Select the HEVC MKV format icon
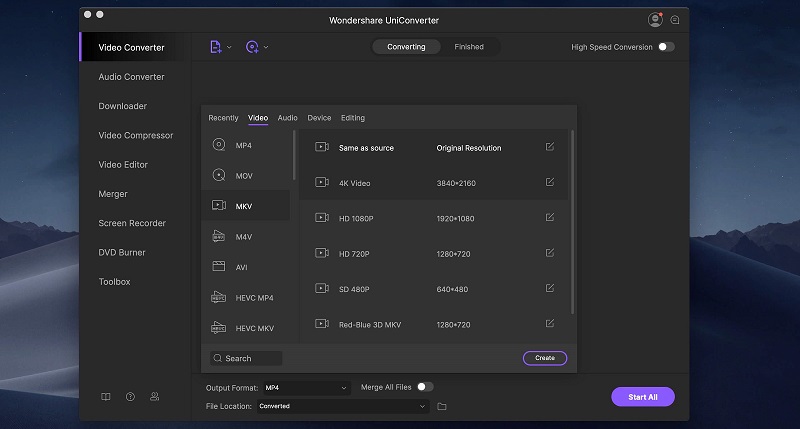 click(x=218, y=327)
